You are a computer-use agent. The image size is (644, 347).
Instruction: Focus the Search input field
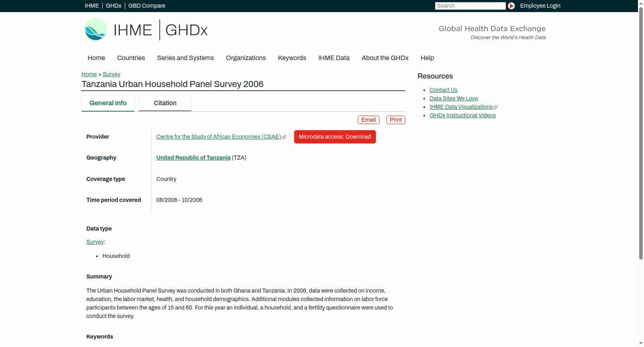point(470,6)
